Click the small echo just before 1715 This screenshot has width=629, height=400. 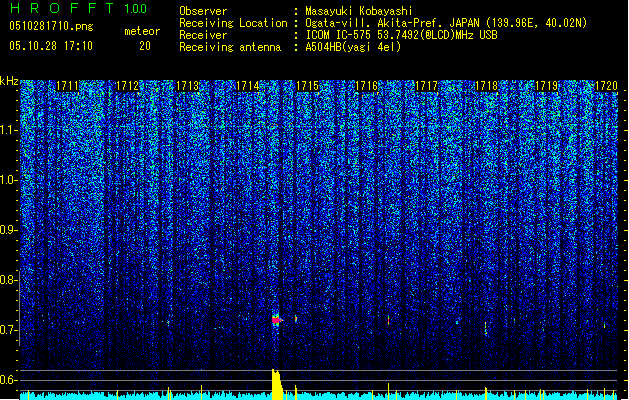click(296, 319)
